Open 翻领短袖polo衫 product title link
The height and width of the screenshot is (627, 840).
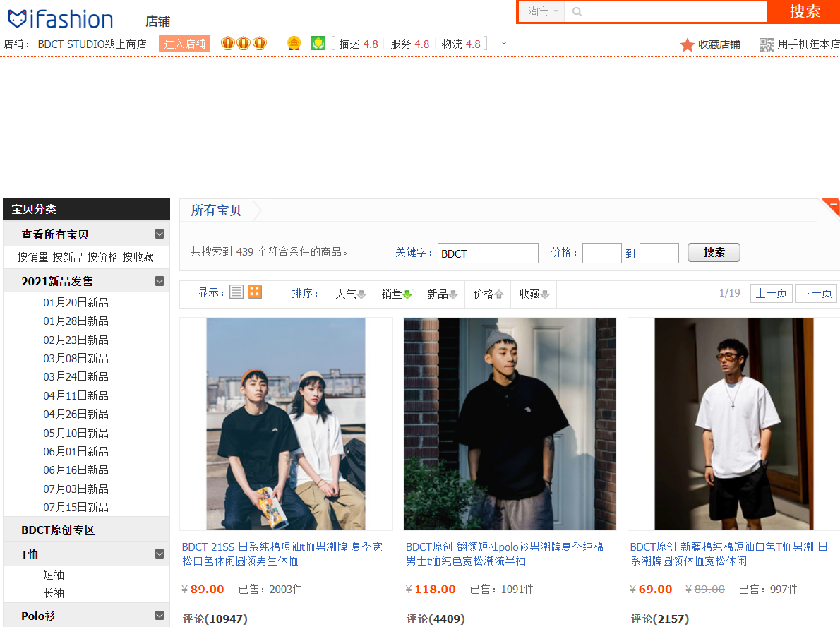505,554
